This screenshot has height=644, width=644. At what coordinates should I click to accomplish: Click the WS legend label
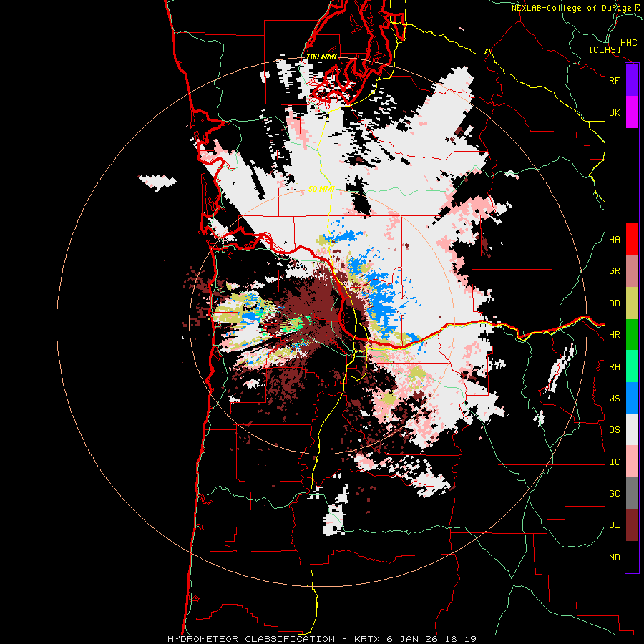pyautogui.click(x=614, y=399)
